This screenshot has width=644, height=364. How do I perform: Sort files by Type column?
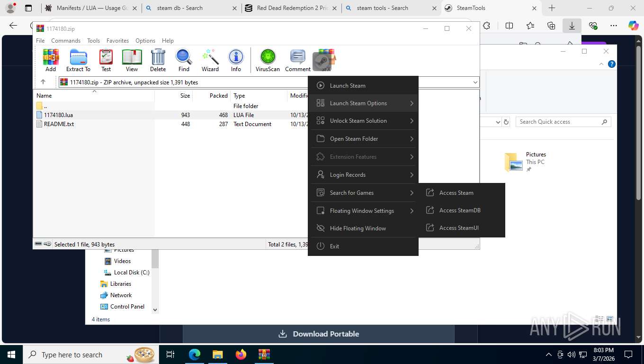(x=259, y=95)
